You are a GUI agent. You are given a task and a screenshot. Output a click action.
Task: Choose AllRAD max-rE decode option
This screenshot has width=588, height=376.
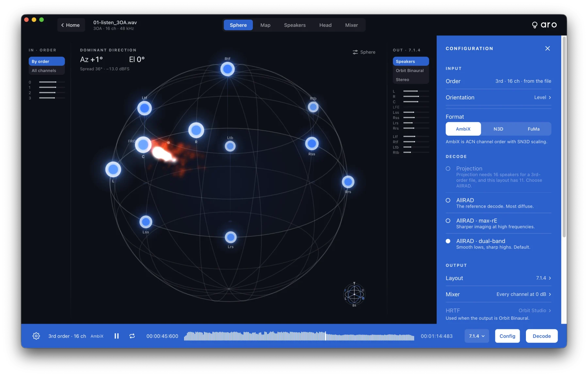498,223
